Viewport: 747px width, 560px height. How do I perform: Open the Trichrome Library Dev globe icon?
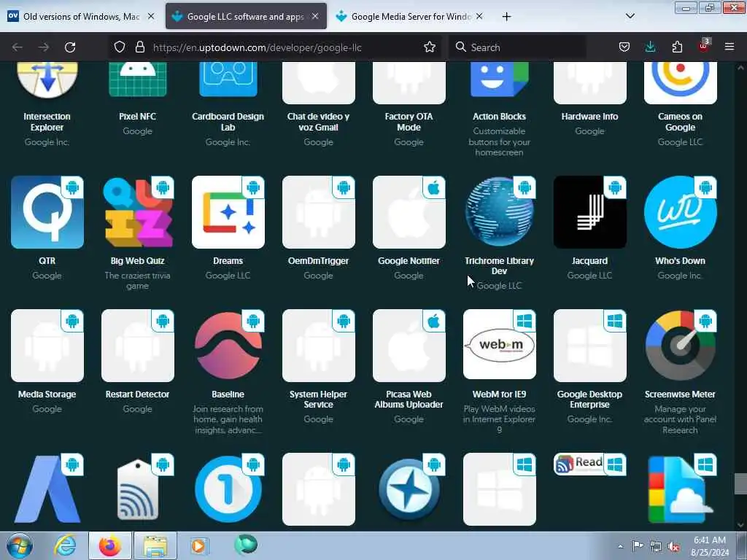499,212
